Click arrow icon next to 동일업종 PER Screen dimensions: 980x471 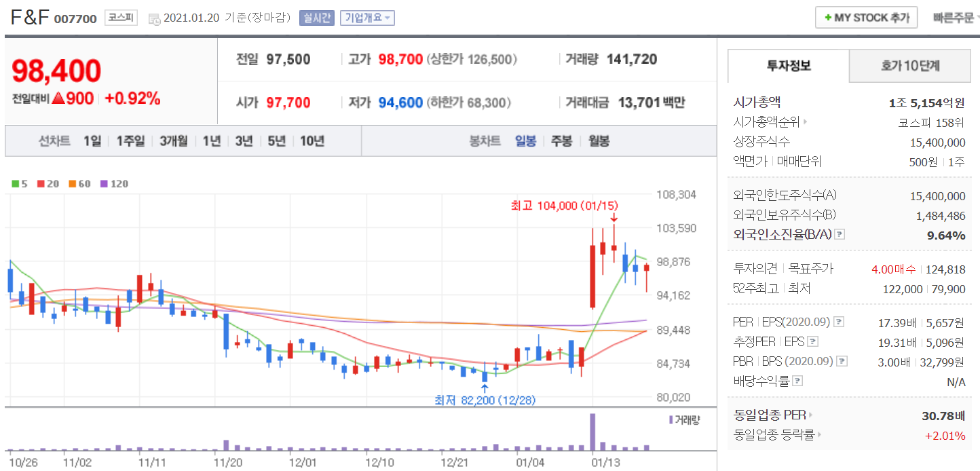tap(810, 415)
